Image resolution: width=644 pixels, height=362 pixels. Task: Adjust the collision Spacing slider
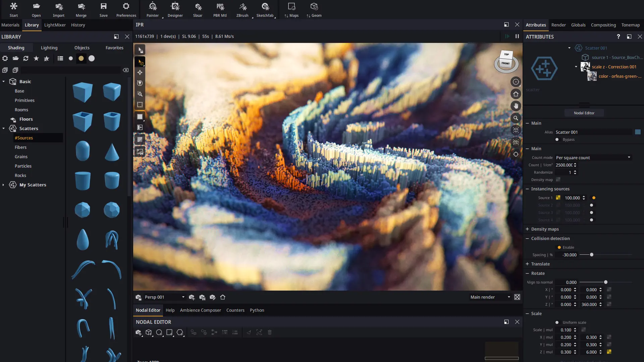tap(592, 255)
